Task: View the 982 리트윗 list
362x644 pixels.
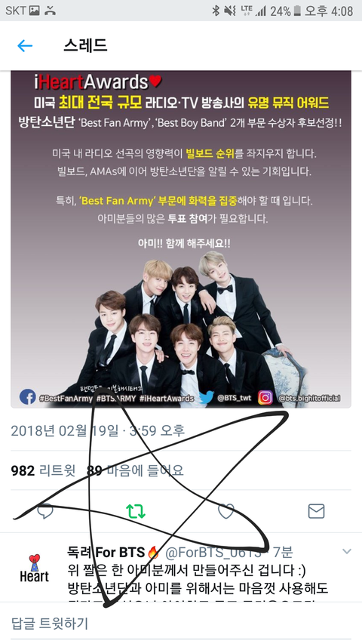Action: [x=43, y=470]
